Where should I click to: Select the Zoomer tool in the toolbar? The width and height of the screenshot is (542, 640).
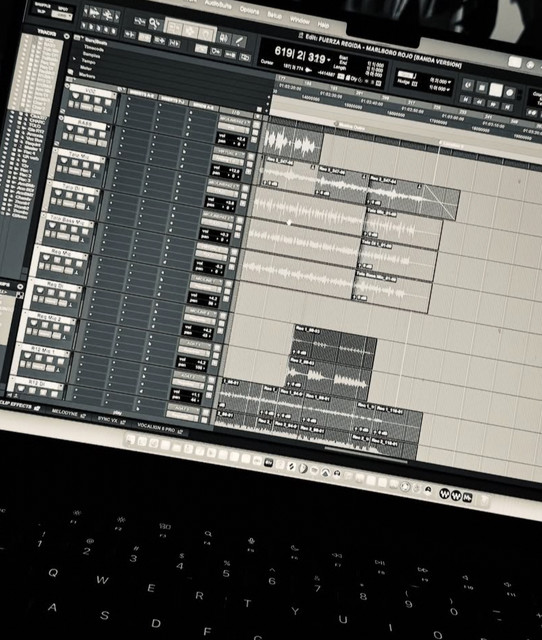(154, 23)
